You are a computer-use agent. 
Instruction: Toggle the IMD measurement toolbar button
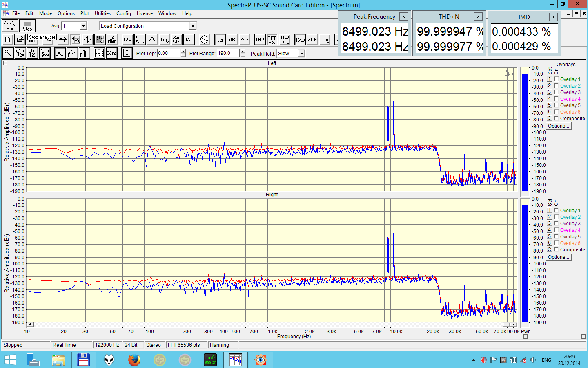click(x=300, y=40)
